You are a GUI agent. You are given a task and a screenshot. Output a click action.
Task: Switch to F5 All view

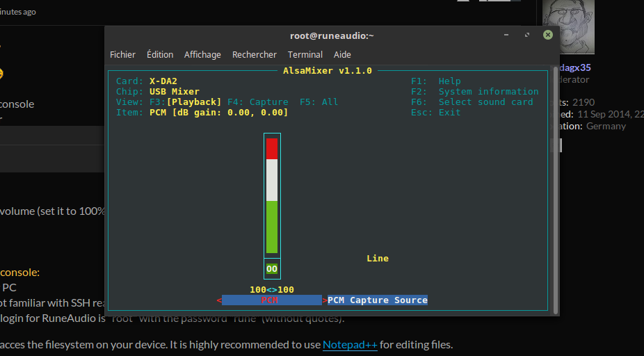319,102
